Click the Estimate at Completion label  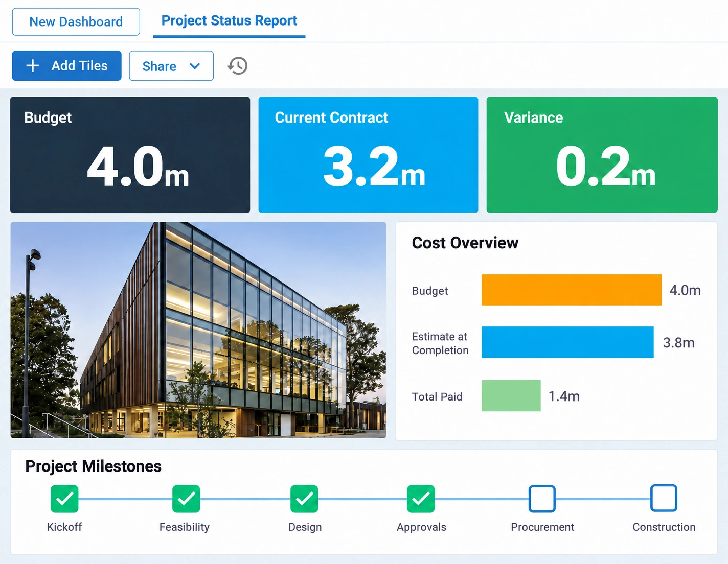click(440, 343)
